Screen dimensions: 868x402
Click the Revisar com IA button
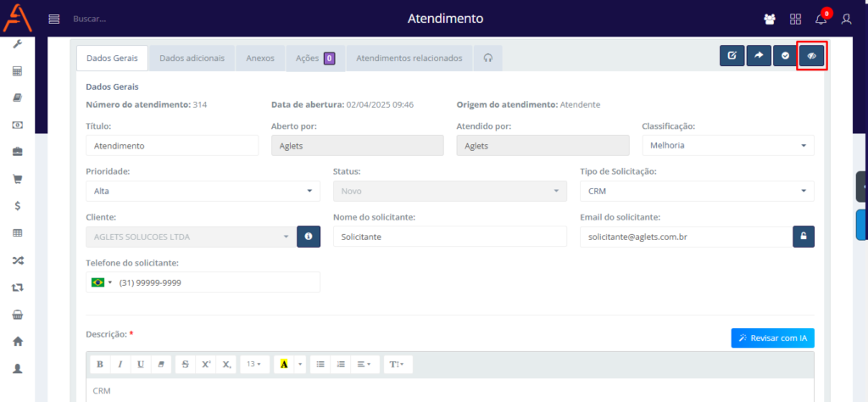click(772, 338)
